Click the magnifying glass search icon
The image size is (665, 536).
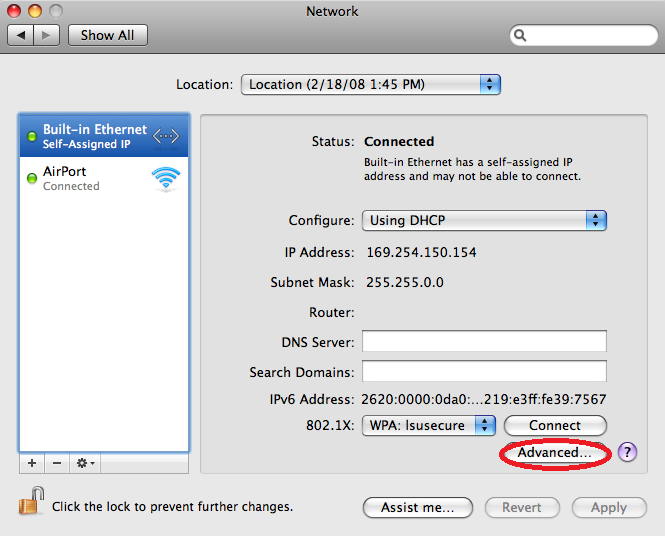pyautogui.click(x=520, y=35)
